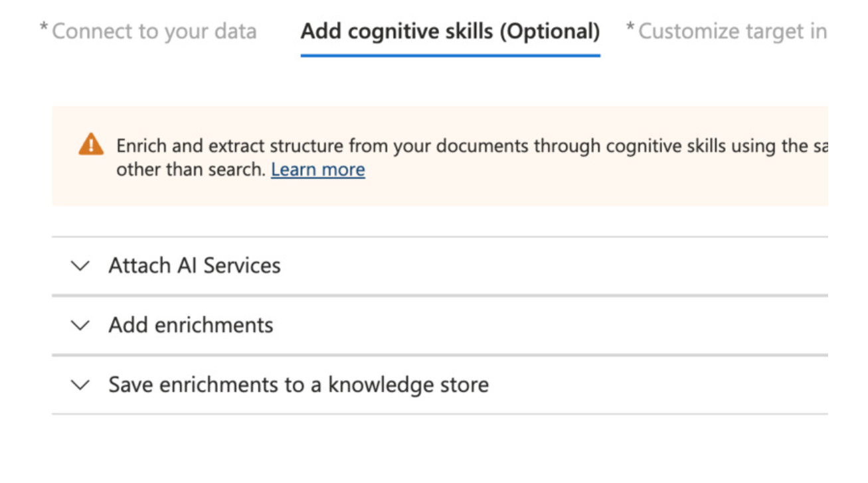Click the chevron beside Add enrichments

tap(80, 326)
